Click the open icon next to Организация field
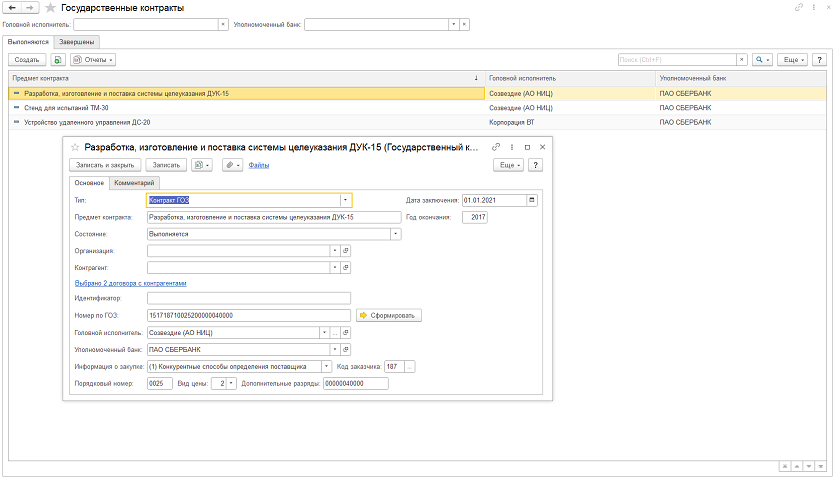Image resolution: width=836 pixels, height=480 pixels. [x=346, y=251]
